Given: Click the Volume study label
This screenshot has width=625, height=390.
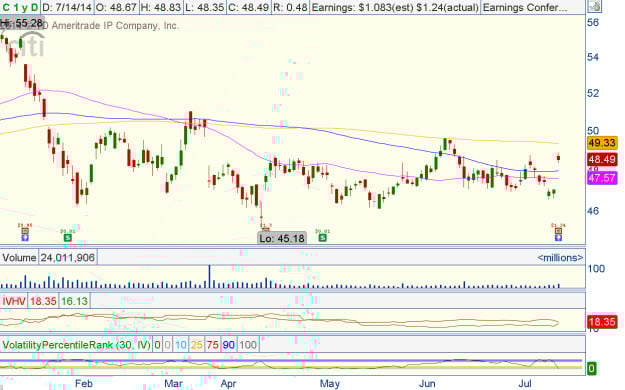Looking at the screenshot, I should point(19,258).
